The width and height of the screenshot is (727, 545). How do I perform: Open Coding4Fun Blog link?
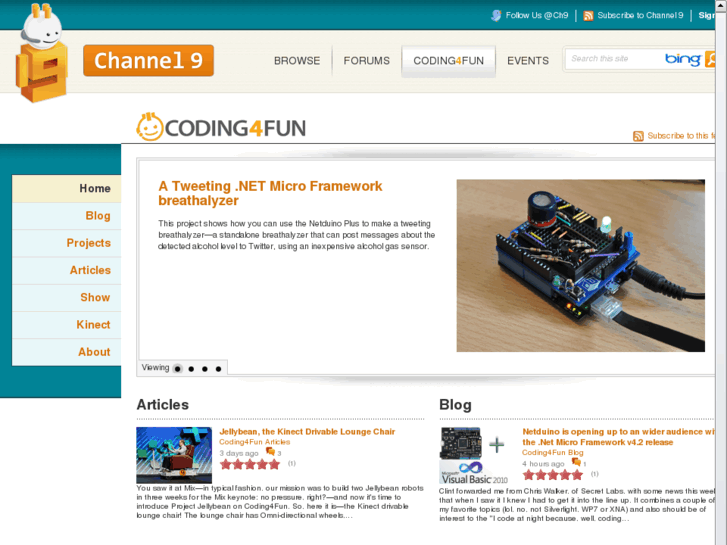(553, 453)
